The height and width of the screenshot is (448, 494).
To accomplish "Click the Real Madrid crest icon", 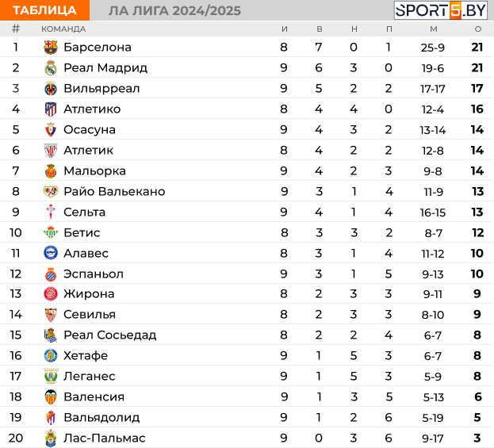I will pos(51,67).
